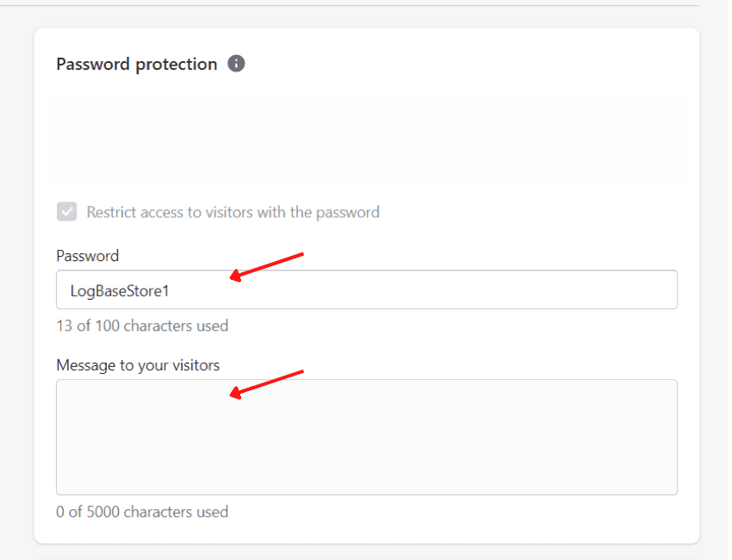Screen dimensions: 732x560
Task: Click the bottom-right corner of message textarea
Action: 672,489
